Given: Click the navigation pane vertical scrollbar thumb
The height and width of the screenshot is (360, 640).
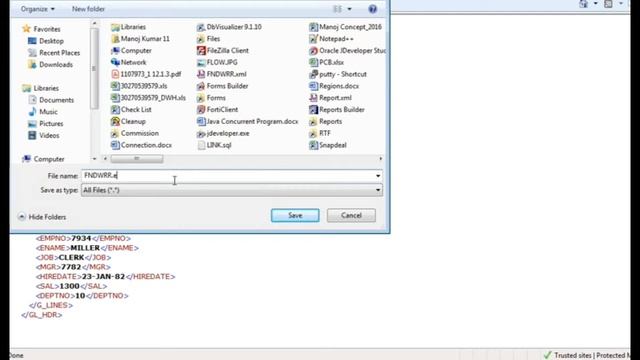Looking at the screenshot, I should (94, 69).
